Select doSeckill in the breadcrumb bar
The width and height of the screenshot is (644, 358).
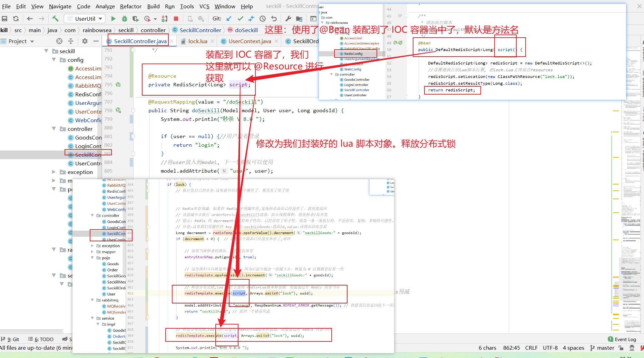click(247, 30)
